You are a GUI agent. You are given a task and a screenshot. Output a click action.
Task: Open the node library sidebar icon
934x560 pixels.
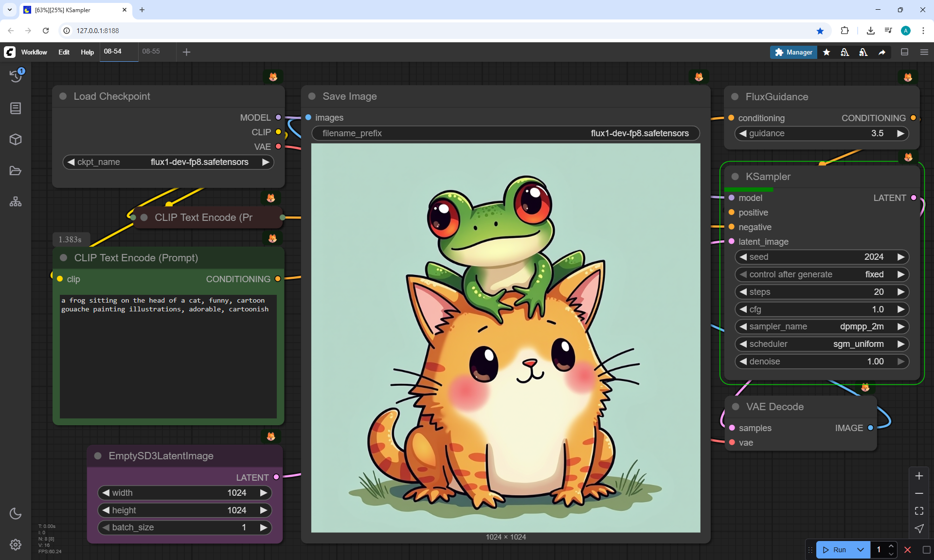click(x=16, y=108)
